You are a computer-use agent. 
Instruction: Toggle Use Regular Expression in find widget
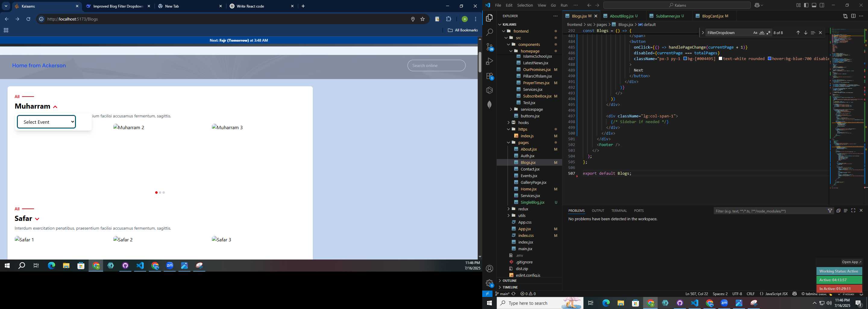click(x=768, y=33)
